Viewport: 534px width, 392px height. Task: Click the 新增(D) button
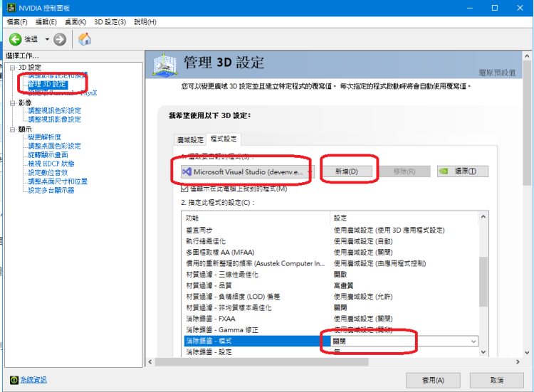tap(347, 171)
